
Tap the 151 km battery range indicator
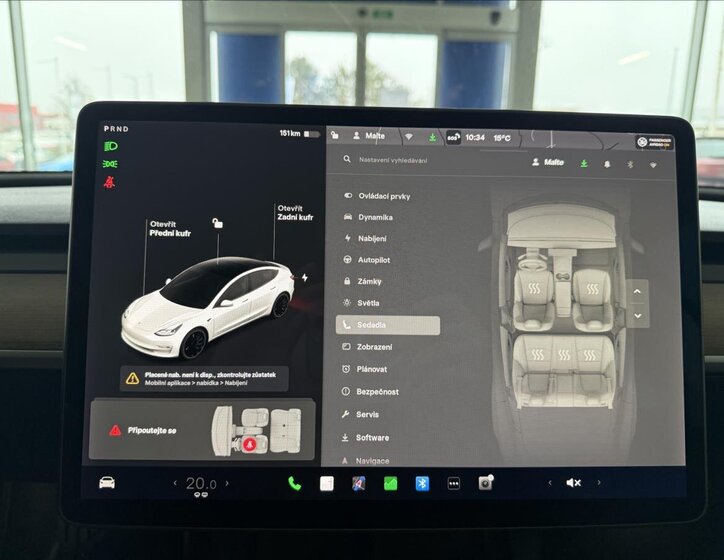coord(299,133)
